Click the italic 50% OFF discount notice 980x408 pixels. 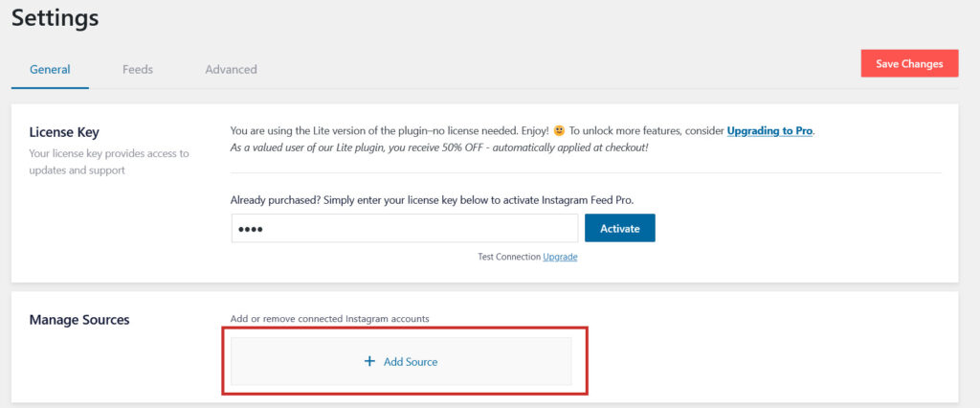coord(440,149)
